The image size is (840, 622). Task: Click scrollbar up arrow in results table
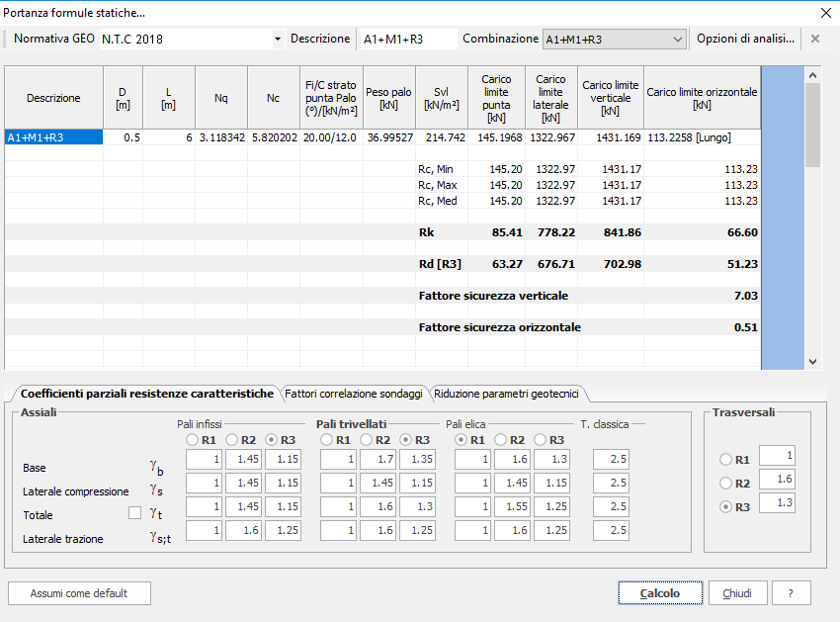(812, 75)
